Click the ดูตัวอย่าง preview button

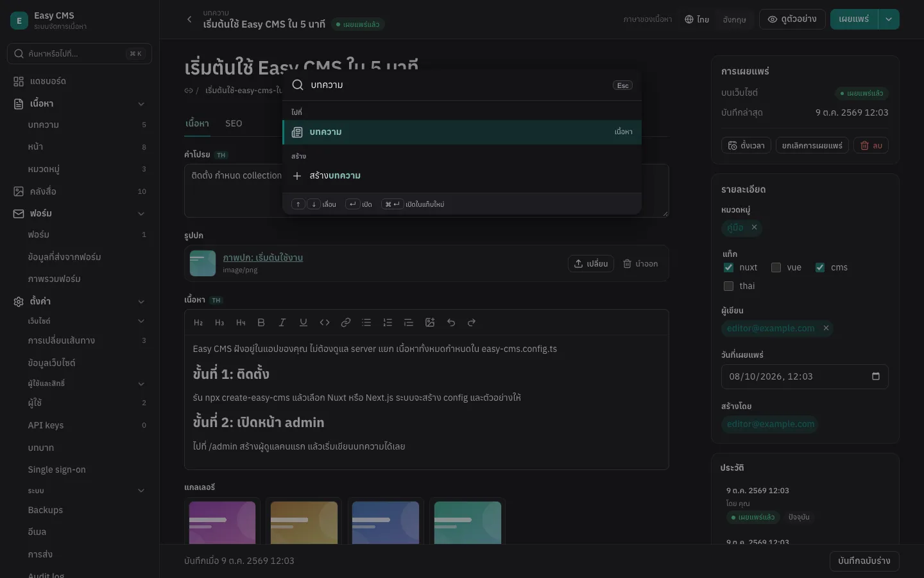792,19
